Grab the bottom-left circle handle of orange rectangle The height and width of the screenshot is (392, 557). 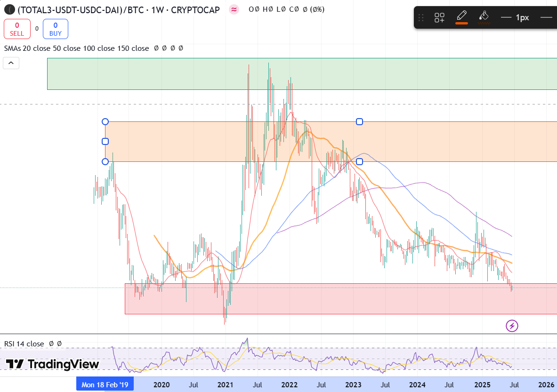tap(105, 162)
